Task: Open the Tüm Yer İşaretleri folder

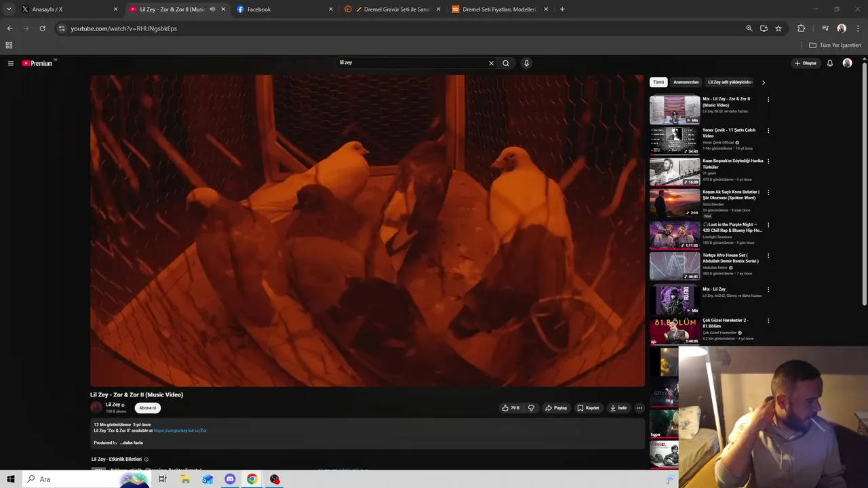Action: [x=835, y=45]
